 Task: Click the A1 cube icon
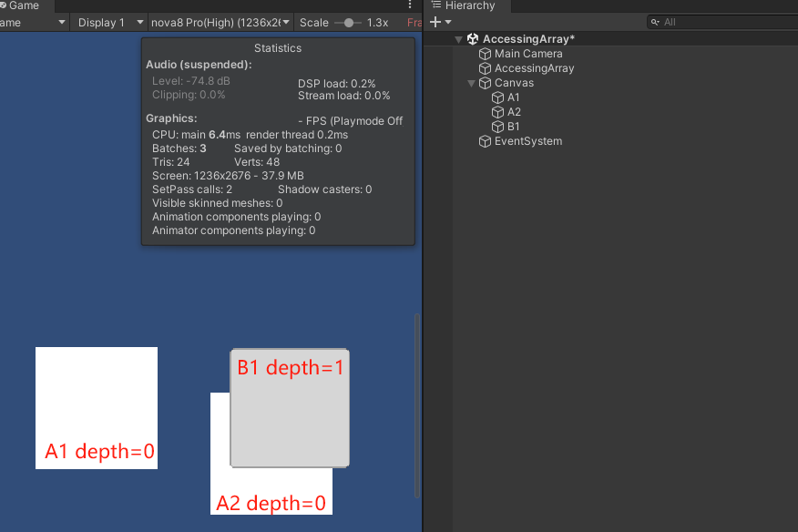[x=497, y=97]
